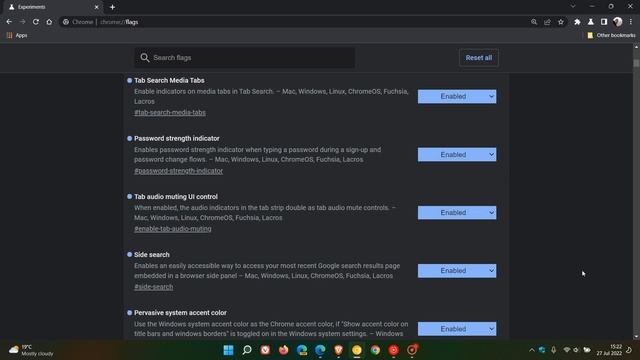Open the Apps shortcut in bookmarks bar

click(17, 36)
